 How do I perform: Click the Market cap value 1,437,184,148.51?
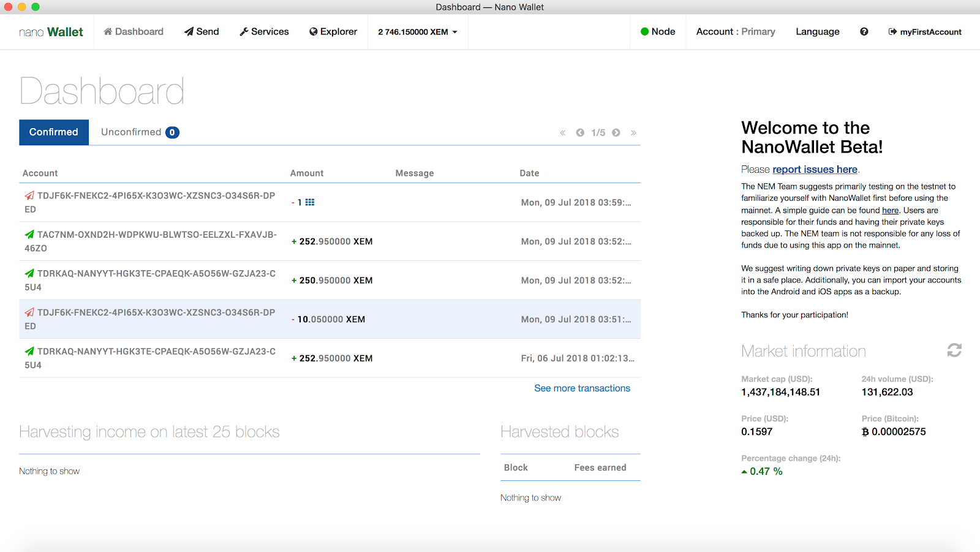(x=780, y=392)
